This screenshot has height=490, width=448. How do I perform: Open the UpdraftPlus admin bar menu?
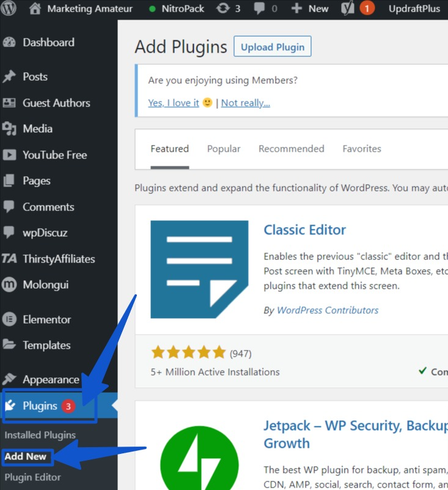pos(414,9)
